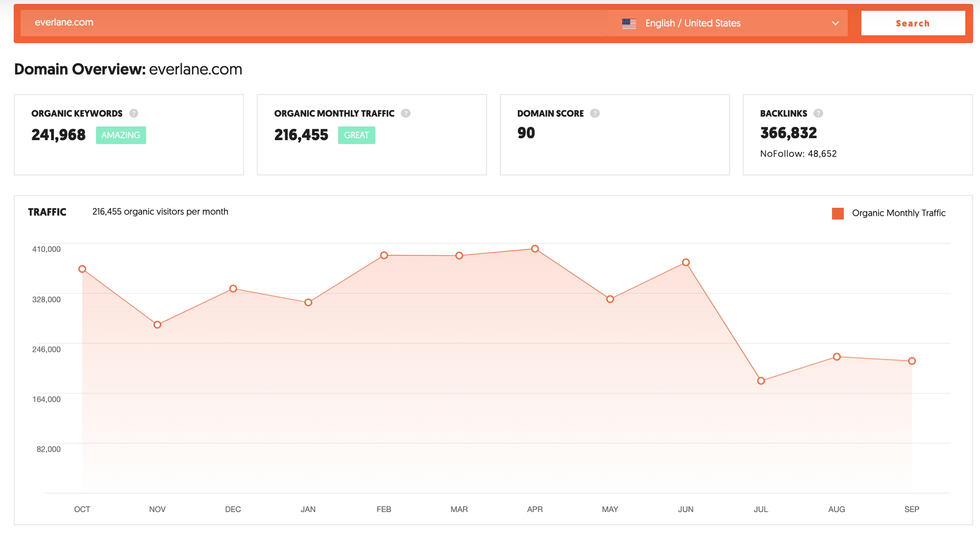The height and width of the screenshot is (539, 980).
Task: Click the Organic Monthly Traffic legend label
Action: [899, 213]
